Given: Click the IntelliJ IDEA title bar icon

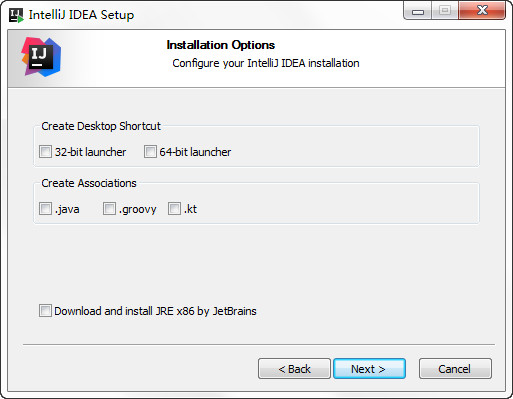Looking at the screenshot, I should click(x=16, y=15).
